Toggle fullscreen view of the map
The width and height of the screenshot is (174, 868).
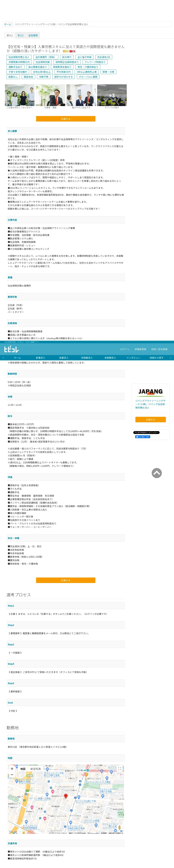[119, 769]
